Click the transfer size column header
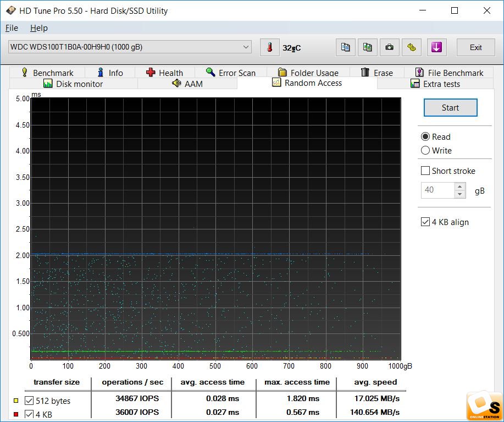This screenshot has width=504, height=422. point(57,382)
